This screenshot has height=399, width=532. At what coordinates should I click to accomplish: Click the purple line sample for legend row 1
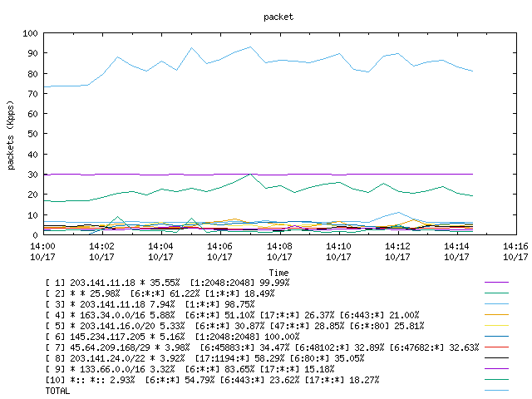(497, 283)
